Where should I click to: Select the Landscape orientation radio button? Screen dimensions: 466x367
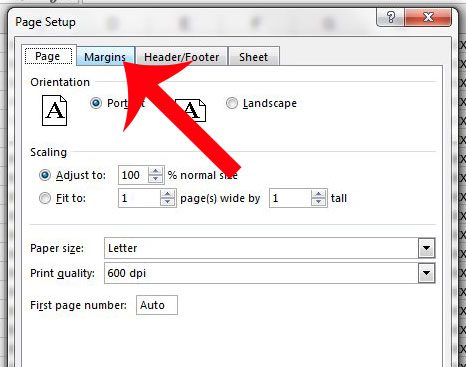tap(232, 103)
